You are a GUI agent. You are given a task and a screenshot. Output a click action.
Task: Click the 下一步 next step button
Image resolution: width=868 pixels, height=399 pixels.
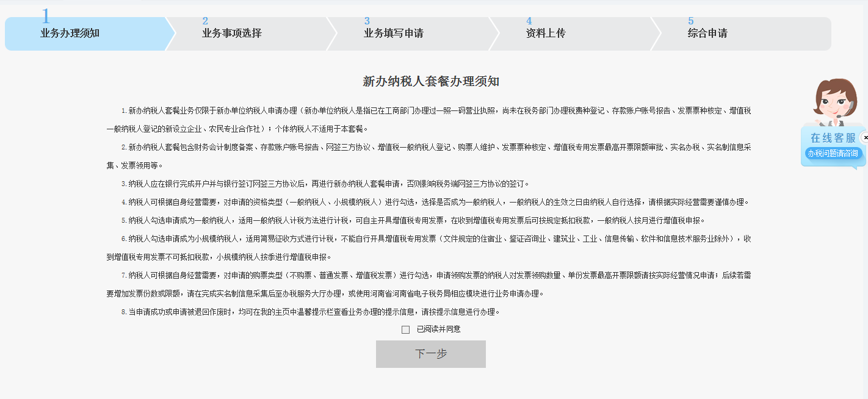pyautogui.click(x=430, y=354)
